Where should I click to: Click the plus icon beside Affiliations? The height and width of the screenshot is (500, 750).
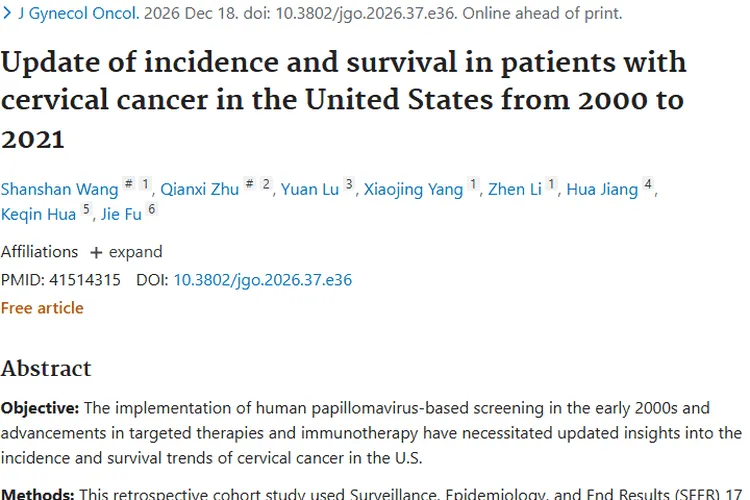96,252
